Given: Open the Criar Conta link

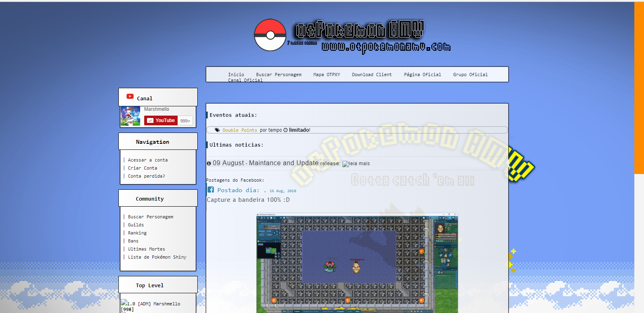Looking at the screenshot, I should [143, 168].
